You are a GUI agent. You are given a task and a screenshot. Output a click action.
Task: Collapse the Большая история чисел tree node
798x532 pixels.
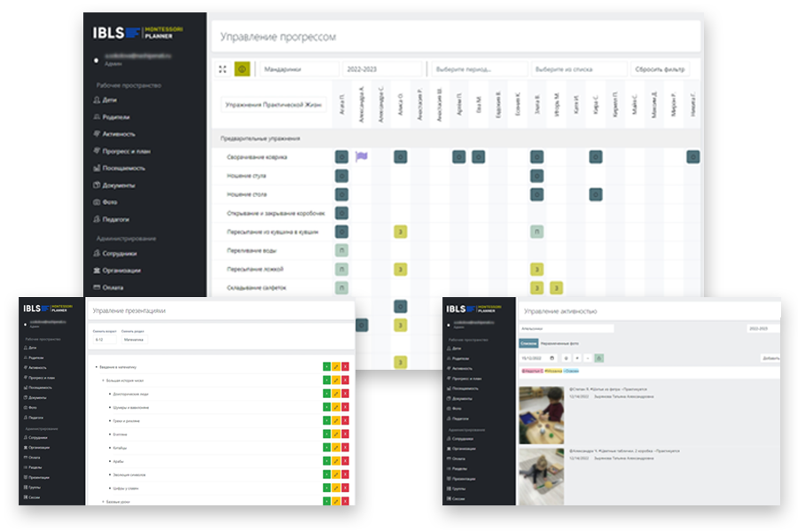(103, 380)
